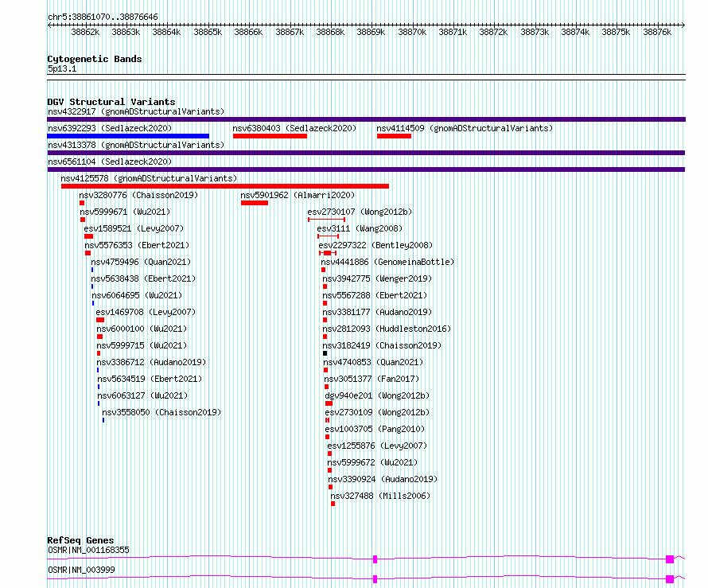Select nsv5638438 (Ebert2021) label
The image size is (708, 588).
point(143,278)
